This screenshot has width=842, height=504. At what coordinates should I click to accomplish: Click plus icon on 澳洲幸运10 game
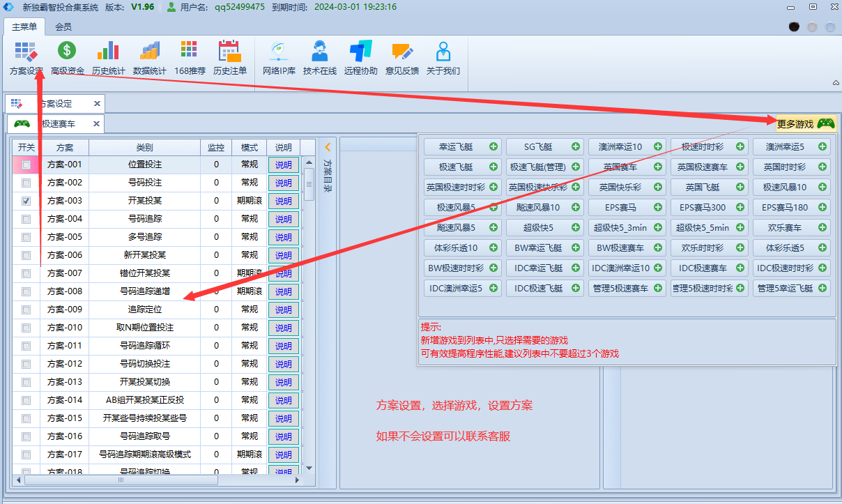tap(658, 146)
